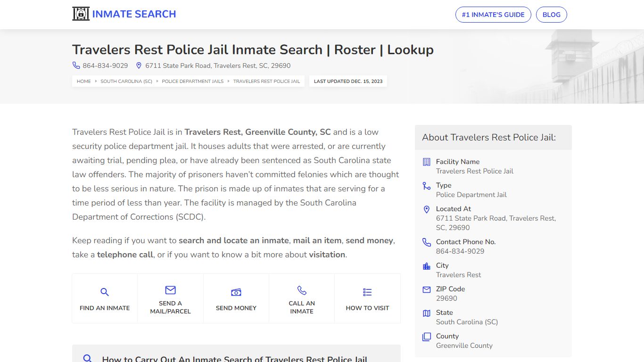Select Travelers Rest Police Jail breadcrumb
Screen dimensions: 644x362
(x=266, y=82)
